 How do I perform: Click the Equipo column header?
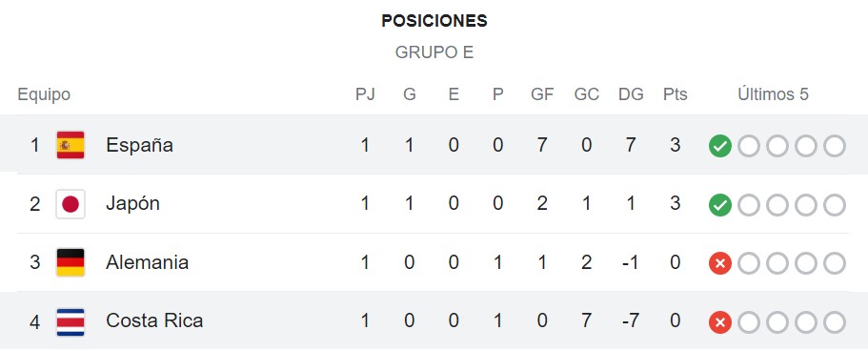44,94
